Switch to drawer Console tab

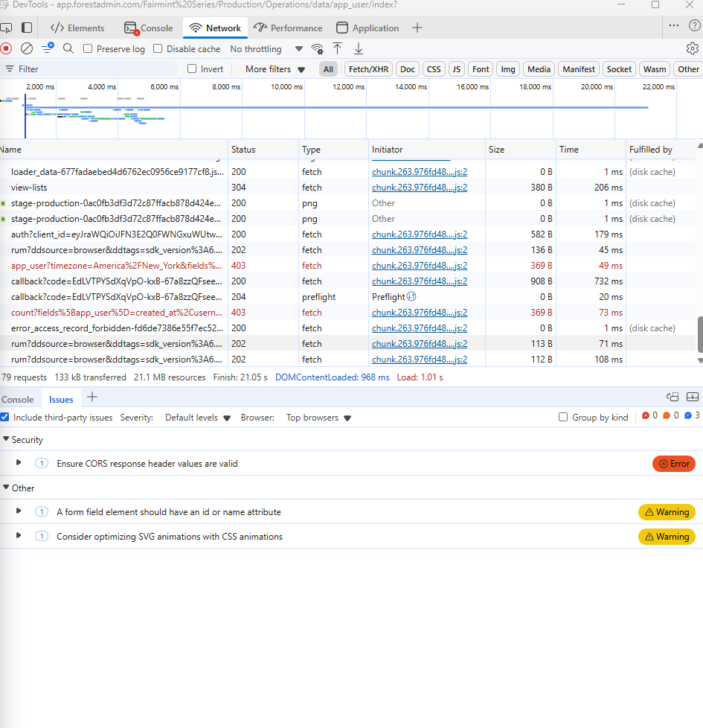[x=18, y=399]
